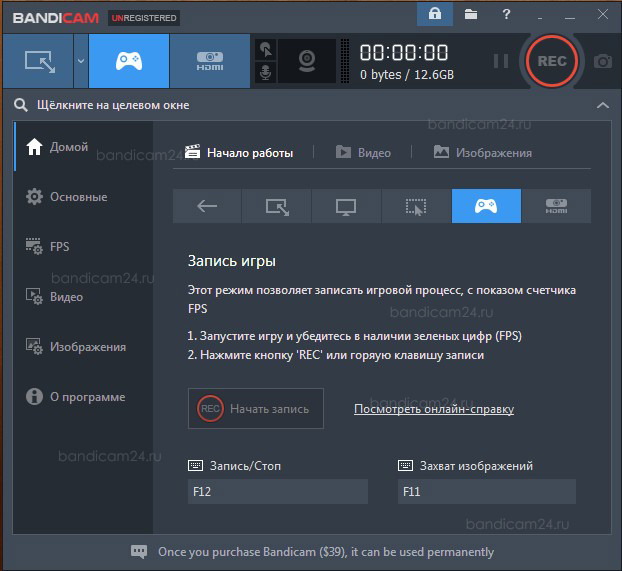Image resolution: width=622 pixels, height=571 pixels.
Task: Select around-mouse recording mode icon
Action: (416, 206)
